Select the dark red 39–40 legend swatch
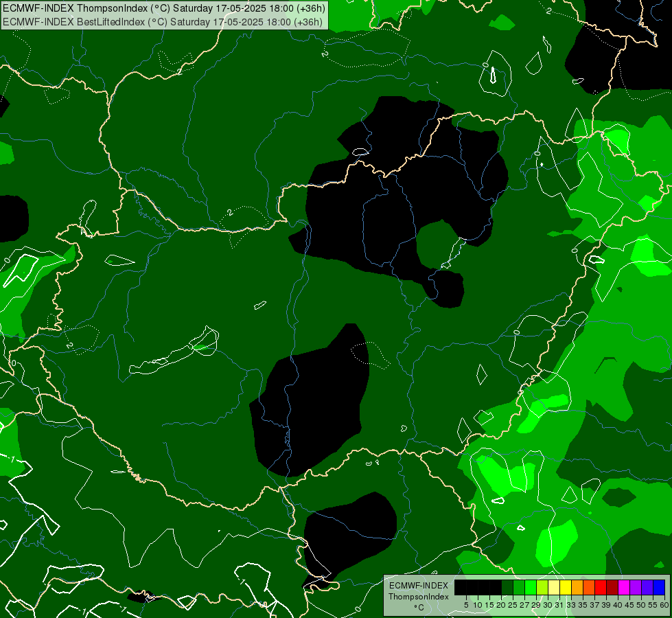The width and height of the screenshot is (672, 618). tap(612, 587)
